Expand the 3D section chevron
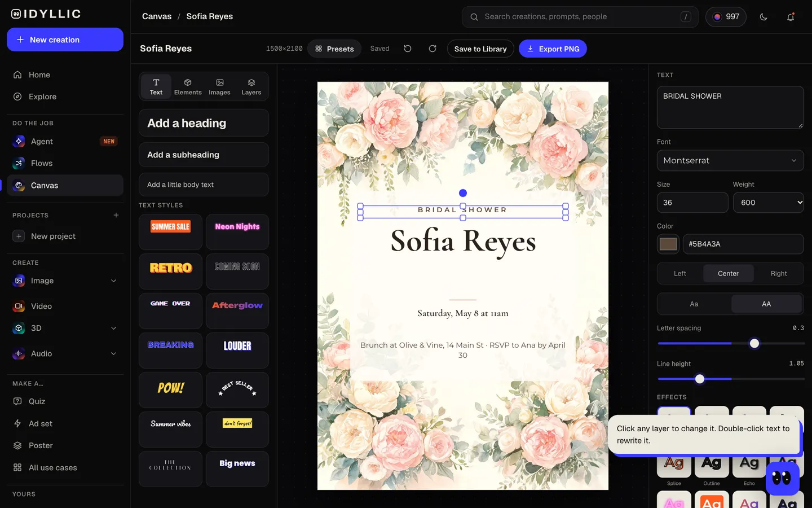Image resolution: width=812 pixels, height=508 pixels. 113,328
